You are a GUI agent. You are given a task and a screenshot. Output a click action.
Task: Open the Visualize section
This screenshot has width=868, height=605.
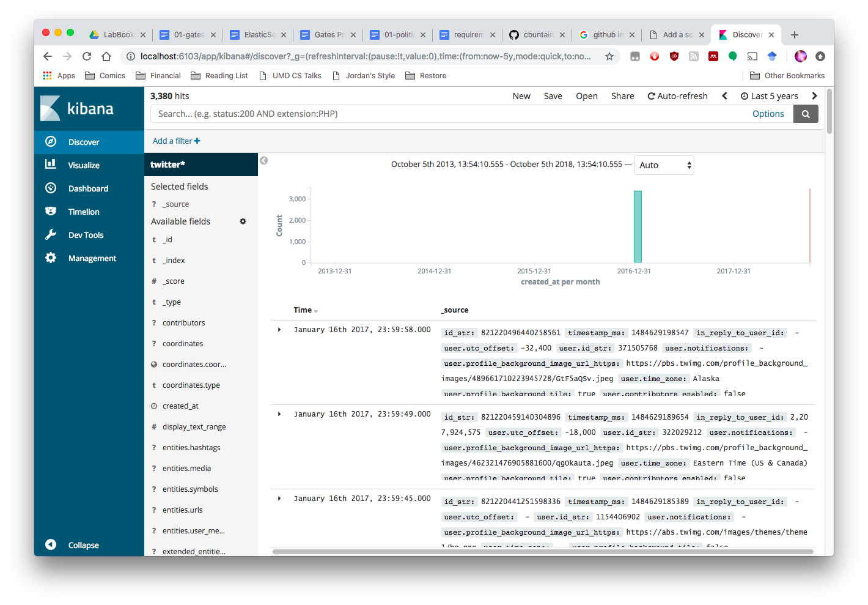[x=89, y=165]
